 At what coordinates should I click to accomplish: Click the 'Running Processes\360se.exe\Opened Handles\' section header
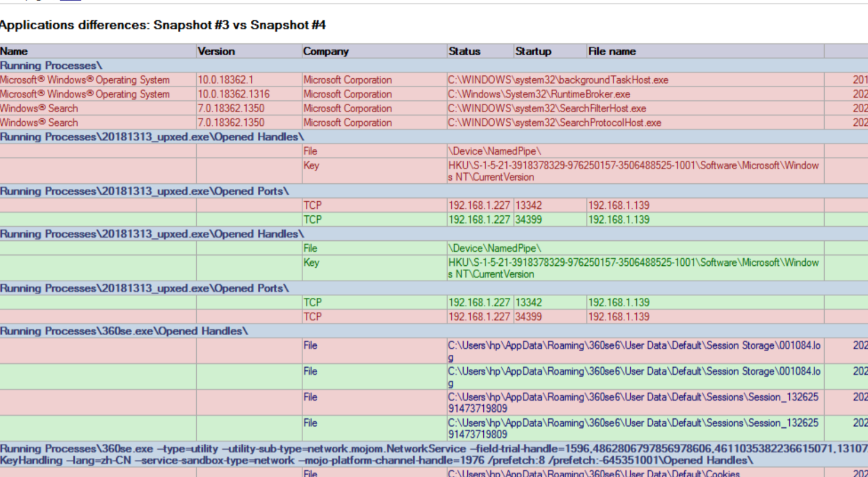coord(124,331)
